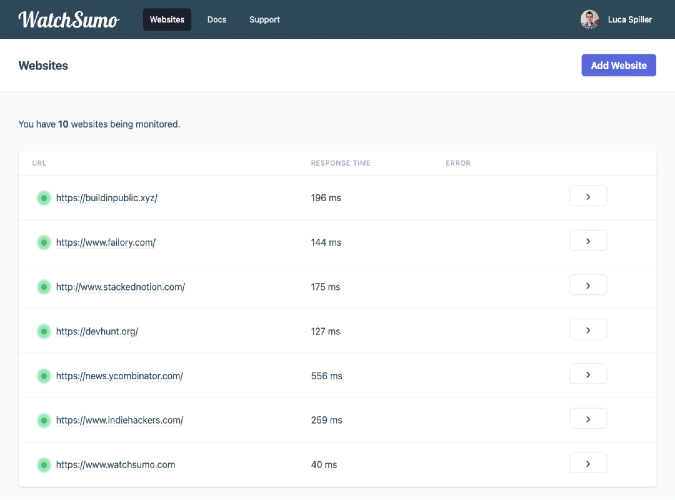This screenshot has height=500, width=675.
Task: Click the Websites page heading
Action: [43, 65]
